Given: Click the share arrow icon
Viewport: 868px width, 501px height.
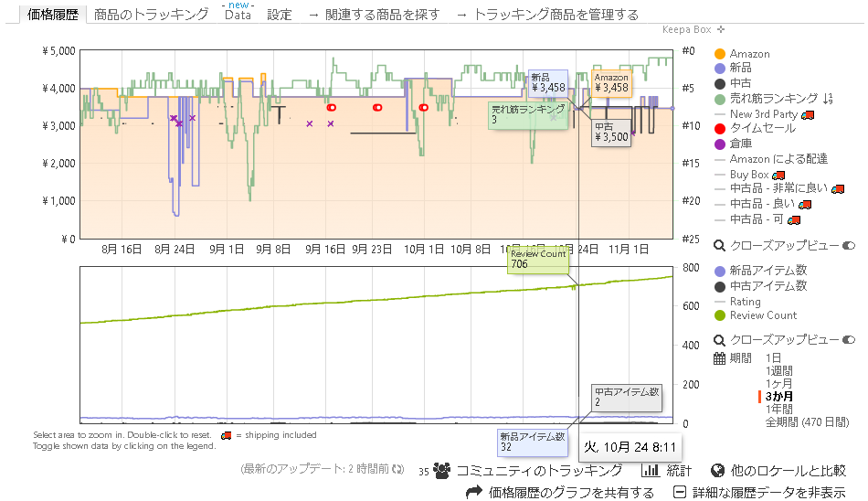Looking at the screenshot, I should [x=474, y=492].
